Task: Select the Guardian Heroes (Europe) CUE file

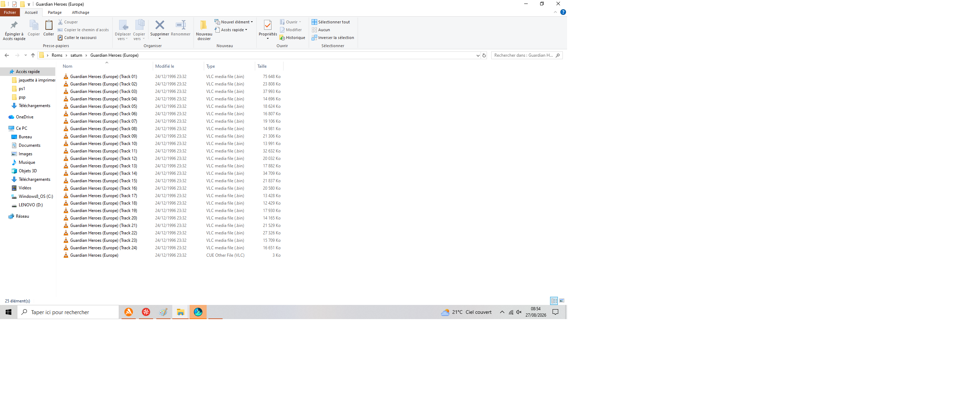Action: coord(94,255)
